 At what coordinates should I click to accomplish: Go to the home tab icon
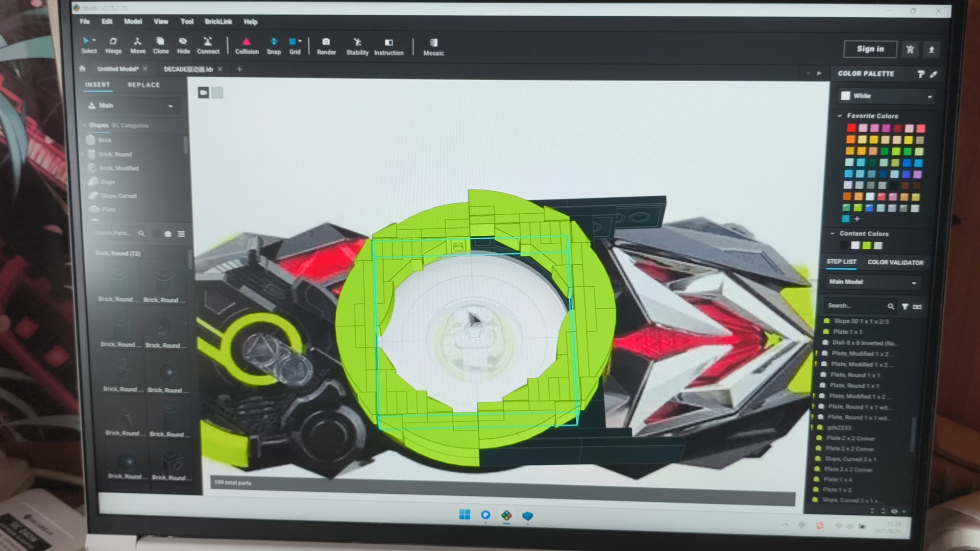[82, 68]
